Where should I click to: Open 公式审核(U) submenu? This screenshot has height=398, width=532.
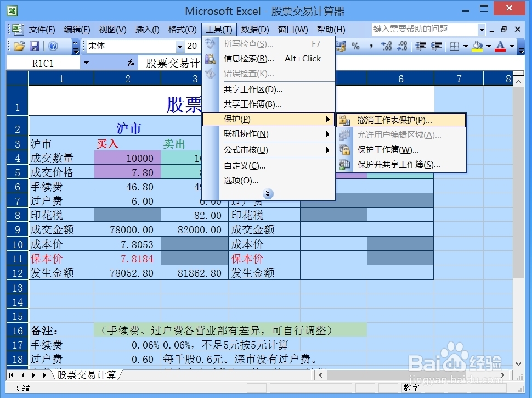[x=269, y=150]
